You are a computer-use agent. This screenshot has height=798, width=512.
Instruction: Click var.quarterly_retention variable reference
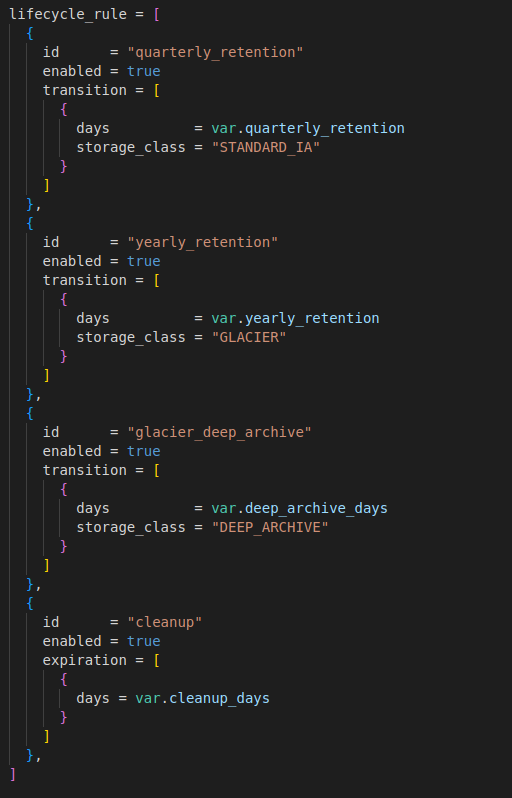coord(308,128)
